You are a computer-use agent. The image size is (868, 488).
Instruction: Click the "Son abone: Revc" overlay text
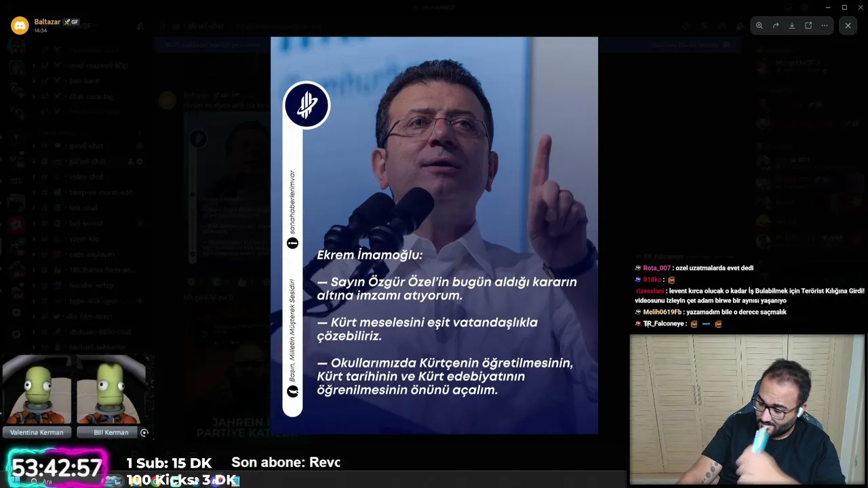click(x=285, y=462)
